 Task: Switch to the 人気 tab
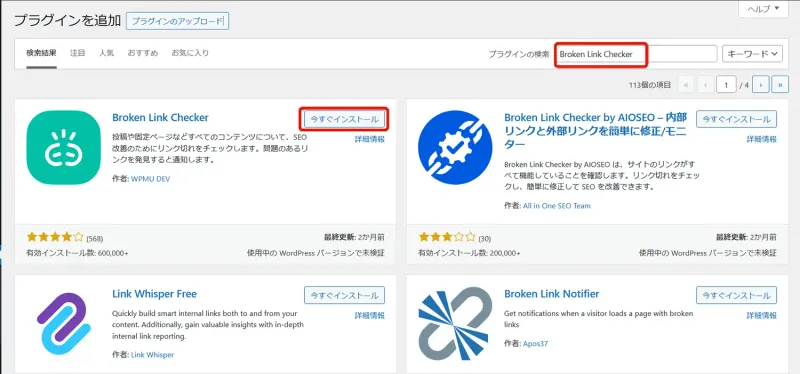(x=106, y=53)
